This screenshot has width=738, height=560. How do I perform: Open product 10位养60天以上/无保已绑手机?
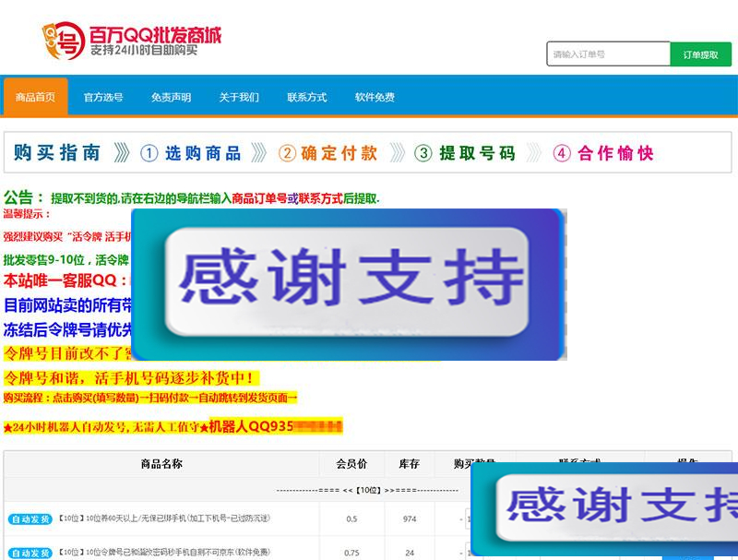[x=164, y=518]
